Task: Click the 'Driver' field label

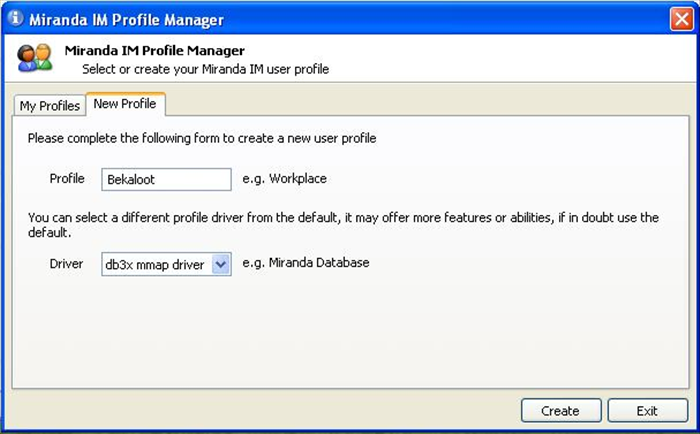Action: (66, 264)
